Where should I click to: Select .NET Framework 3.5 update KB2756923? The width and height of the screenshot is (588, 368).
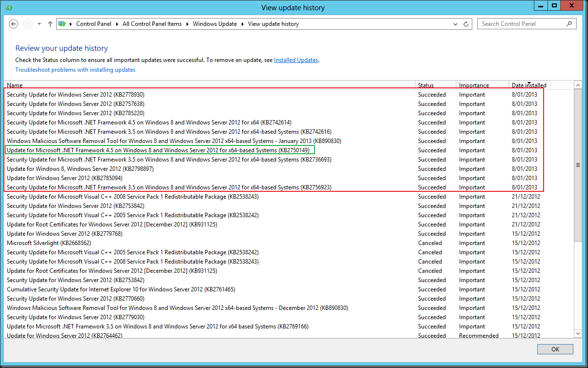(288, 187)
